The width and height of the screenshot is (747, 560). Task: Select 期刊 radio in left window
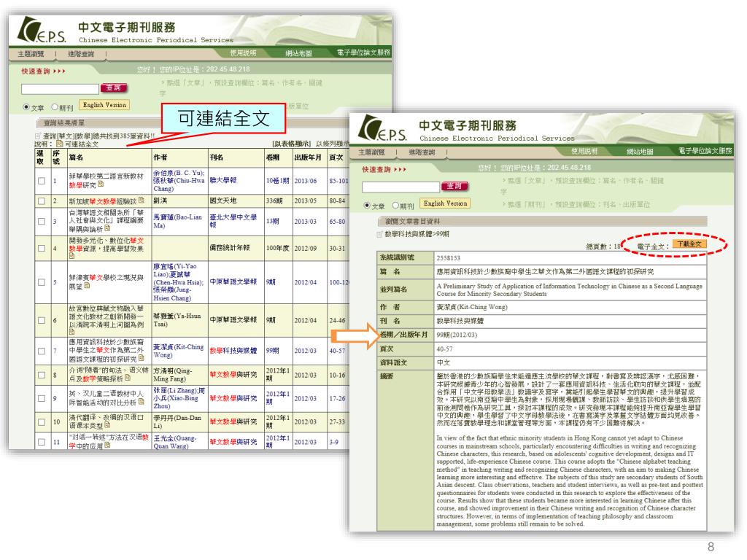(x=55, y=107)
